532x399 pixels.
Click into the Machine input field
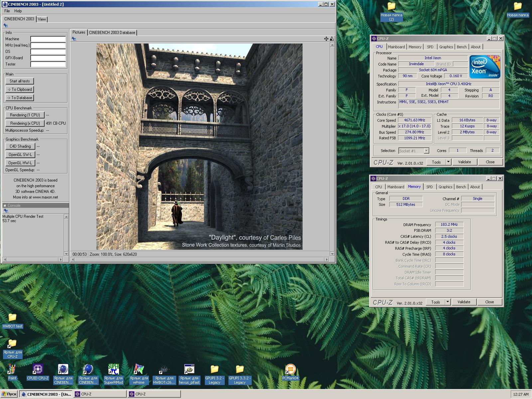(48, 39)
